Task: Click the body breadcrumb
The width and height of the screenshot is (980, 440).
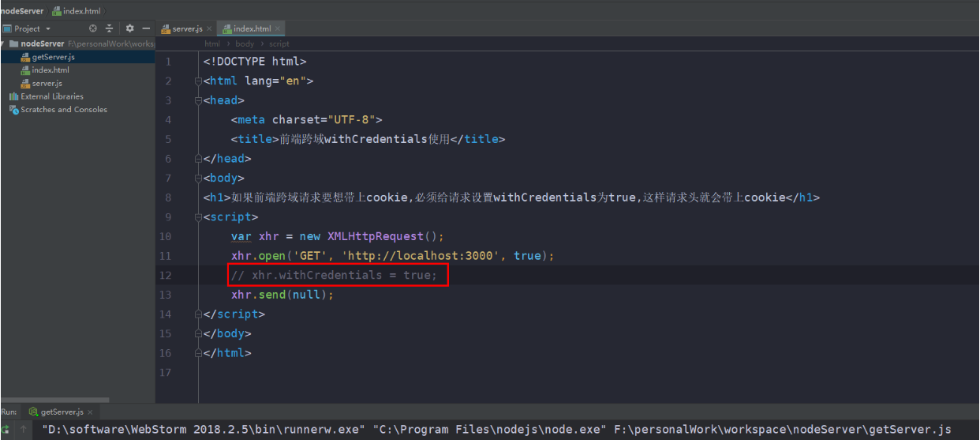Action: pos(245,44)
